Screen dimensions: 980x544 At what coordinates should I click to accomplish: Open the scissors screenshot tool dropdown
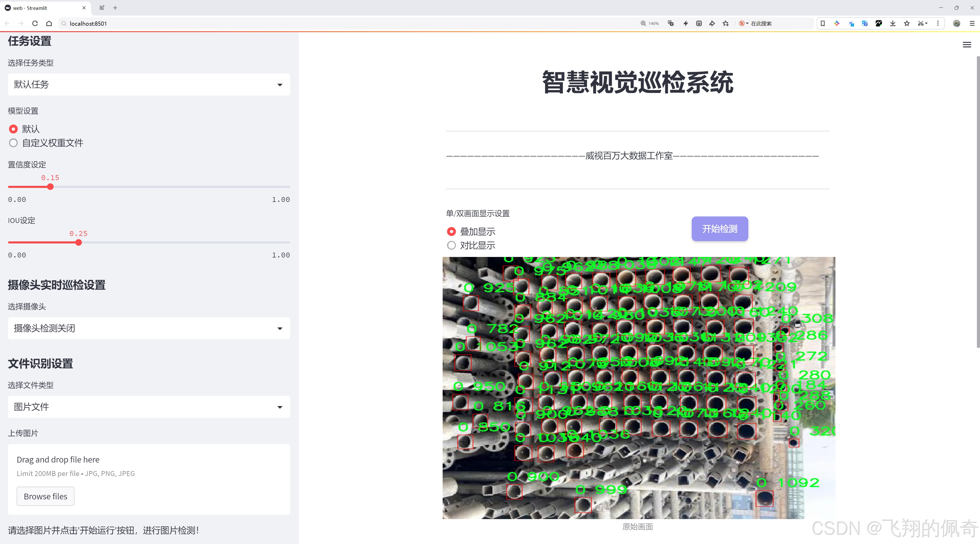tap(923, 23)
